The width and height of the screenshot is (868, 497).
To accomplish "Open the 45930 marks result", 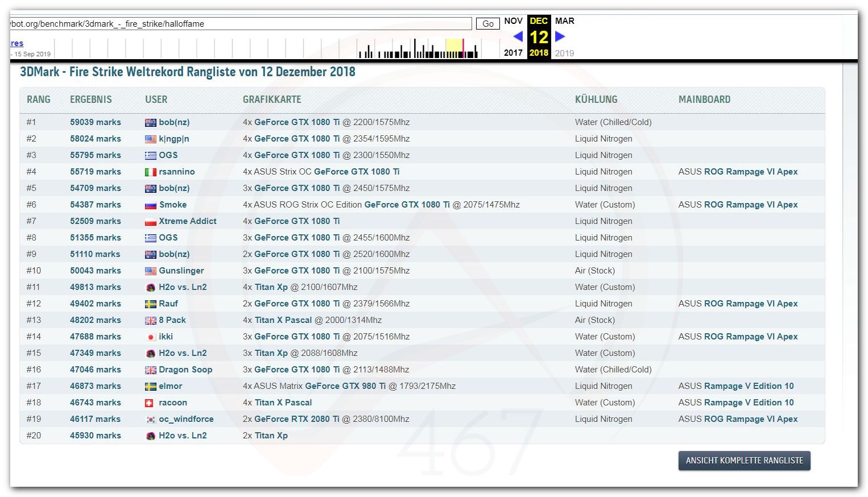I will (96, 436).
